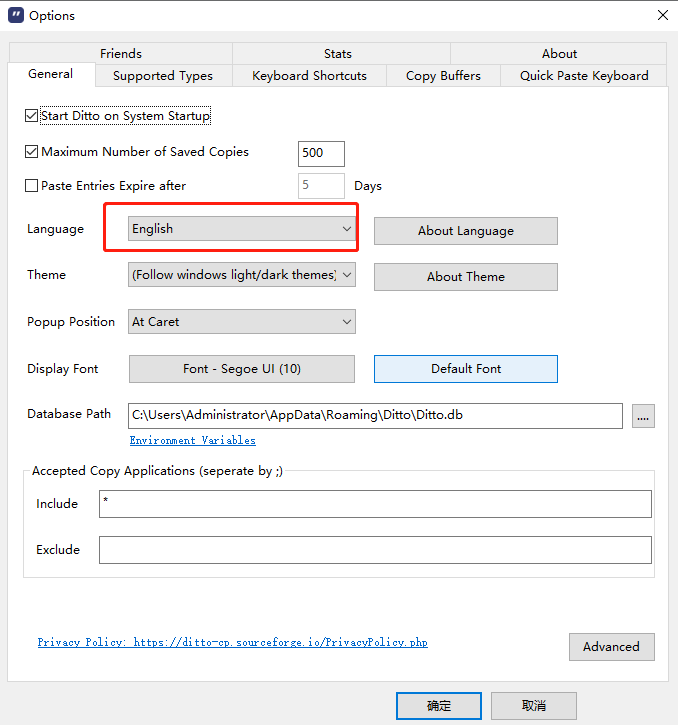The width and height of the screenshot is (678, 725).
Task: Toggle Start Ditto on System Startup checkbox
Action: click(31, 116)
